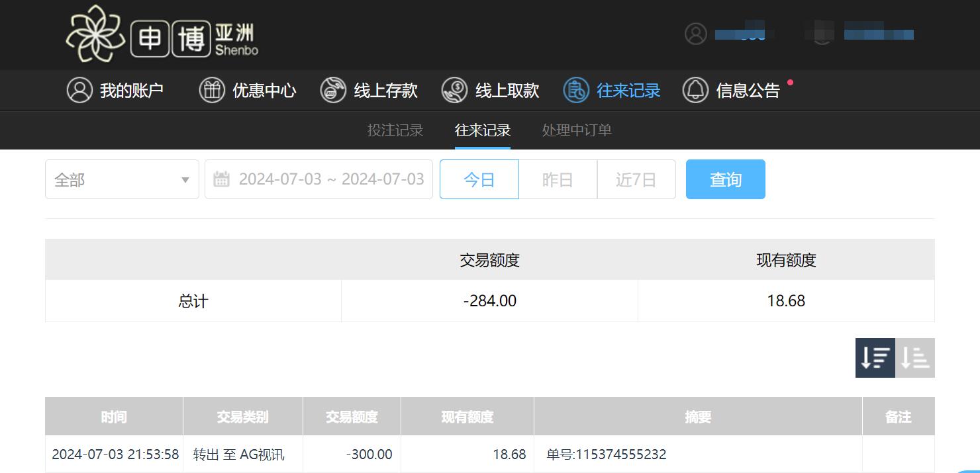The width and height of the screenshot is (980, 473).
Task: Select the 昨日 filter option
Action: click(558, 179)
